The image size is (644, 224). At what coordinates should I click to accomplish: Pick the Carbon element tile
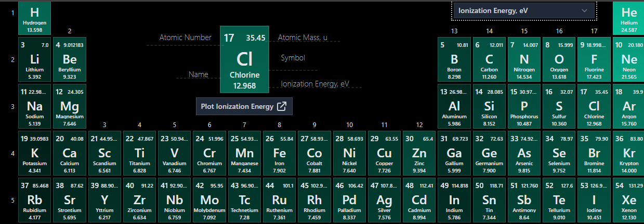[x=489, y=60]
